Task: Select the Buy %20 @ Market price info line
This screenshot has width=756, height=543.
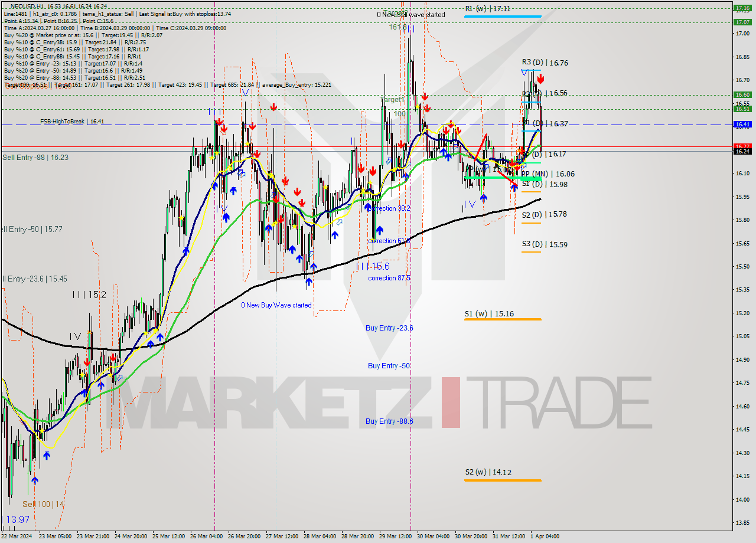Action: coord(83,35)
